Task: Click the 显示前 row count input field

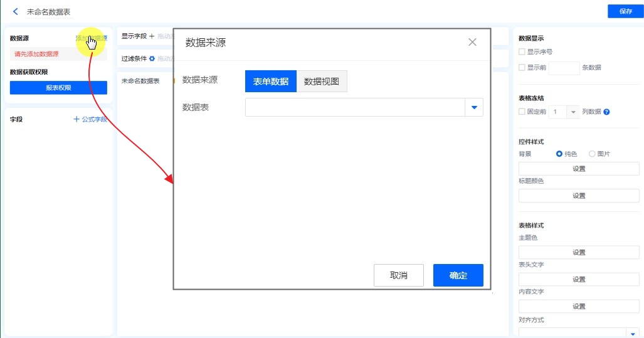Action: 563,68
